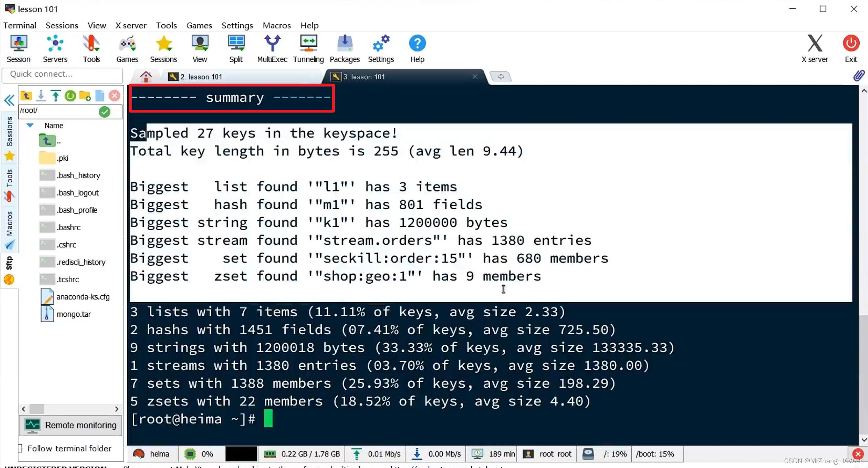Collapse the sidebar with the double chevron
Screen dimensions: 868x468
pos(9,100)
